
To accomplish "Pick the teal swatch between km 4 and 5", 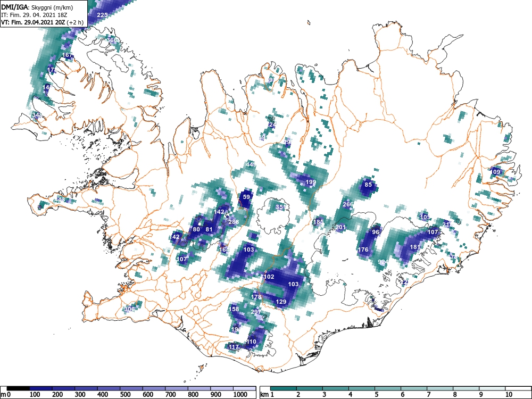I will (362, 388).
